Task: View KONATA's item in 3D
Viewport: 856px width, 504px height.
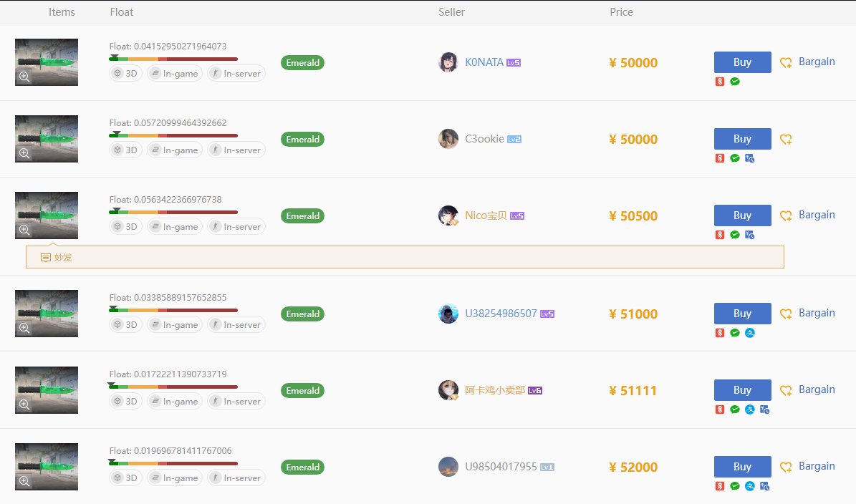Action: click(125, 73)
